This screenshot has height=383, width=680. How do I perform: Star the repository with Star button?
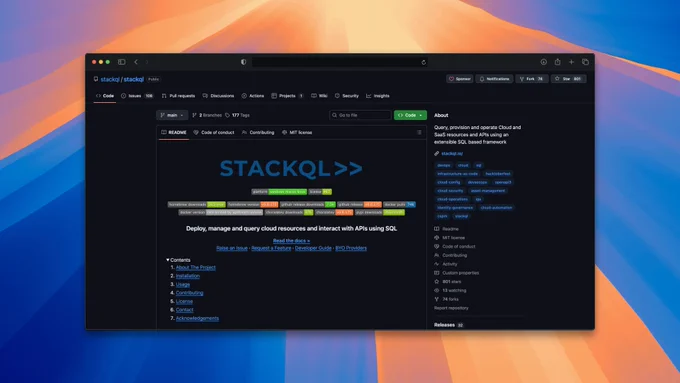569,79
